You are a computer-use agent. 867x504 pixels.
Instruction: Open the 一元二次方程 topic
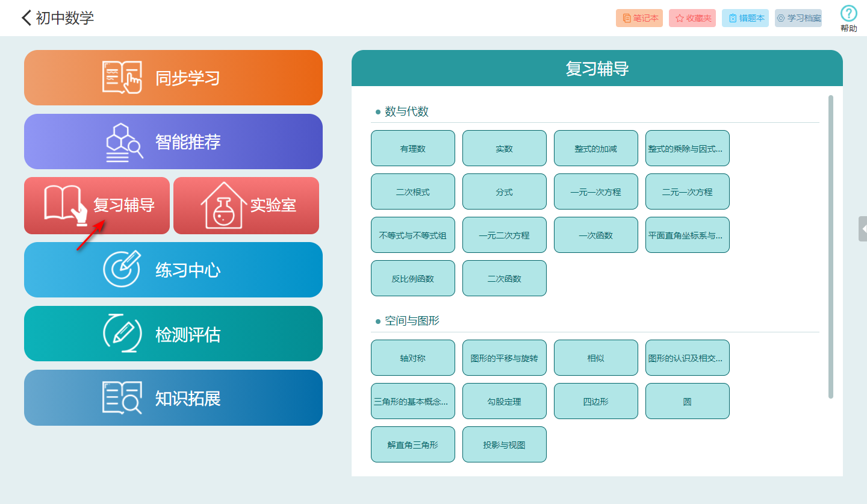(505, 235)
